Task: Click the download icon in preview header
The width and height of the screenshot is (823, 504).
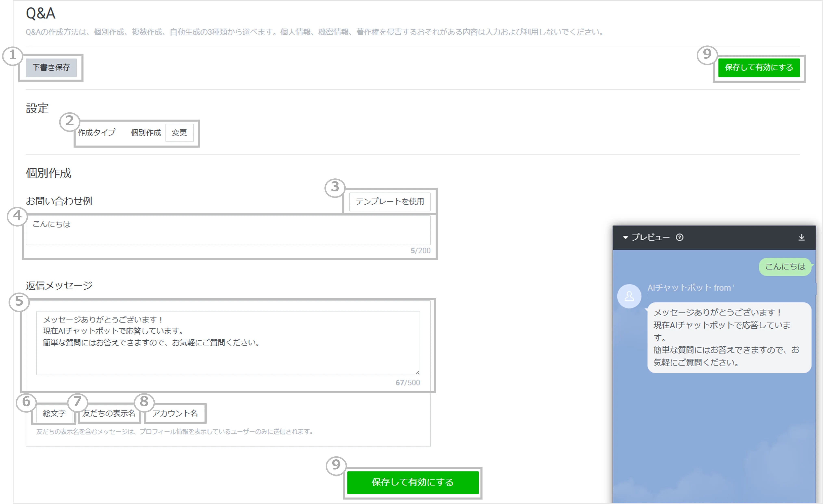Action: 801,237
